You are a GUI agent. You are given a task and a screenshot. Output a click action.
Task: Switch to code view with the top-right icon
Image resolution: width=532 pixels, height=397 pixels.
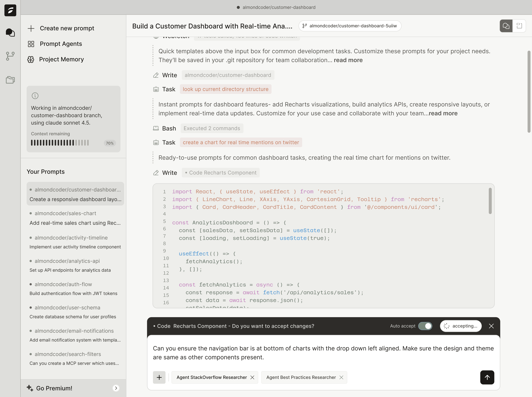tap(519, 26)
